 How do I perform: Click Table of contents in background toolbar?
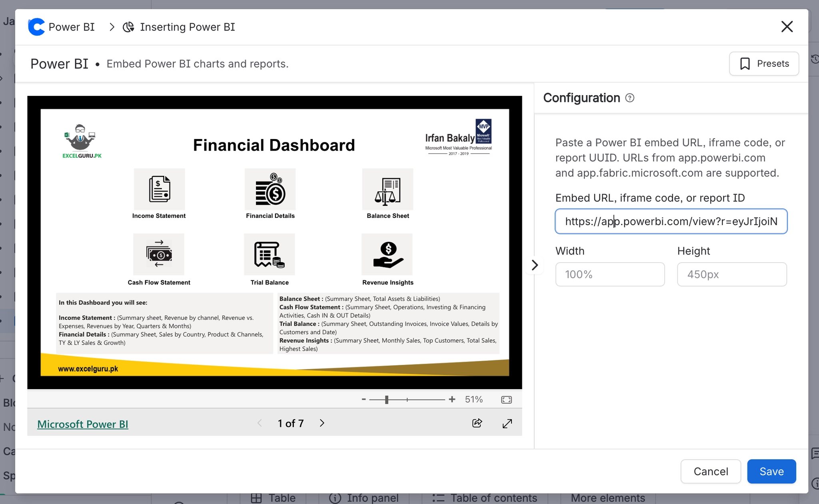coord(484,498)
